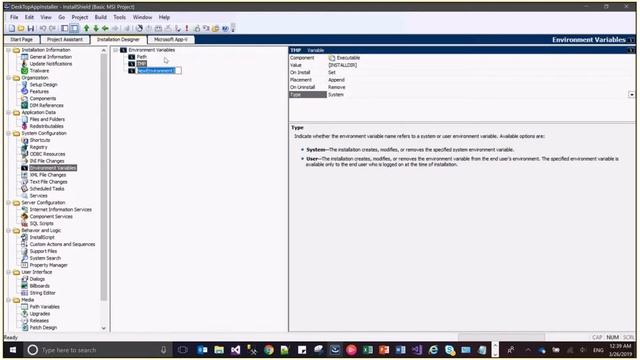Open the Features view
Image resolution: width=640 pixels, height=360 pixels.
(x=39, y=91)
